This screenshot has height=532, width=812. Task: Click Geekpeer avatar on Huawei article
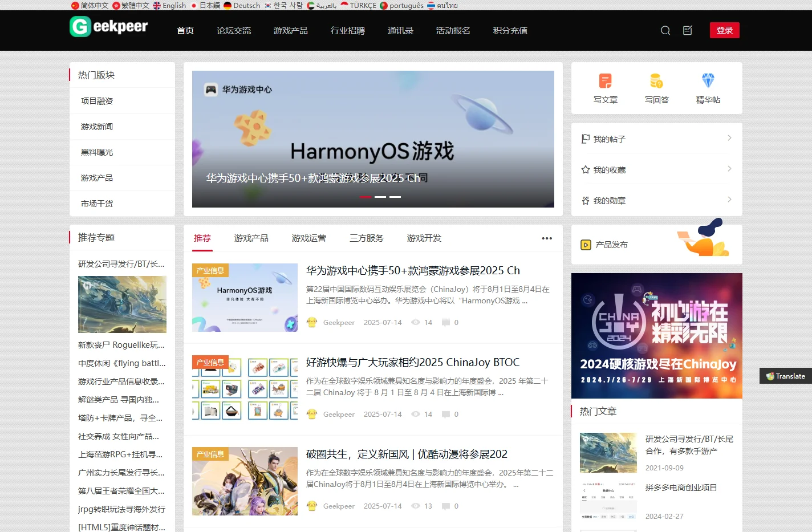(312, 322)
